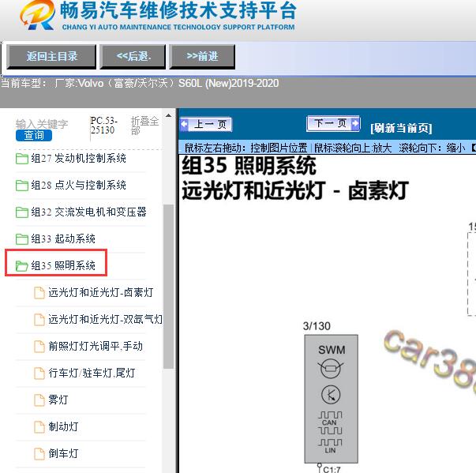476x473 pixels.
Task: Click the document icon beside 倒车灯
Action: pos(39,454)
